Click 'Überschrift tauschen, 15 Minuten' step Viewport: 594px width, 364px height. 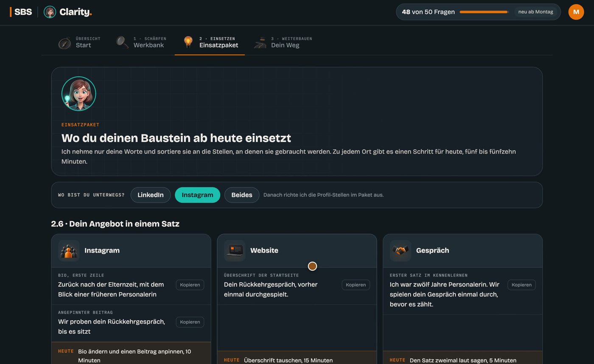(288, 361)
